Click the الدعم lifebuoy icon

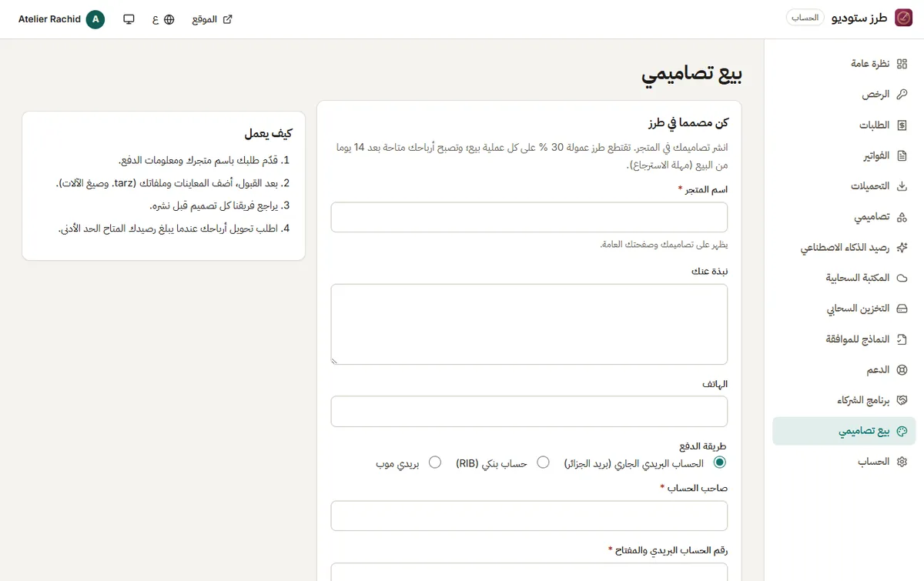(903, 370)
